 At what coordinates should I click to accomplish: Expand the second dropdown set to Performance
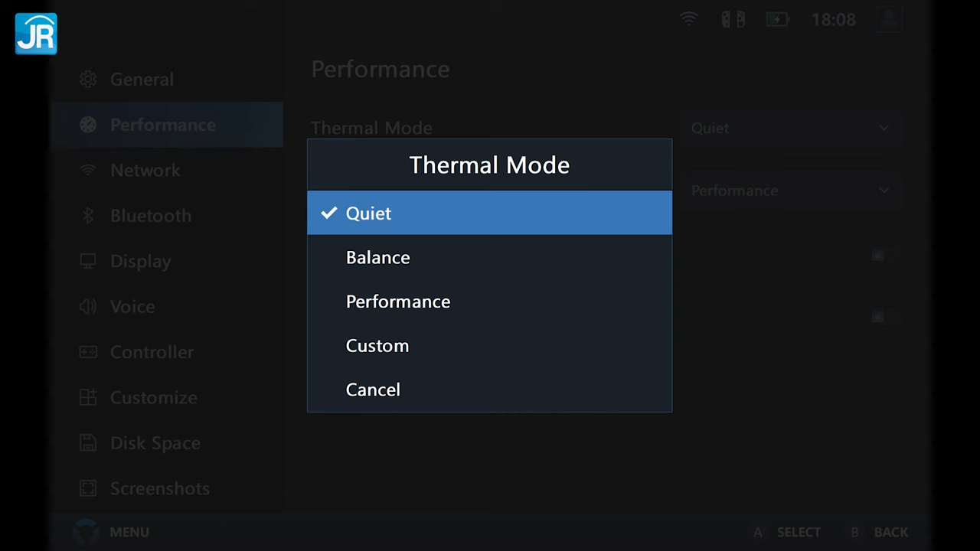point(790,191)
